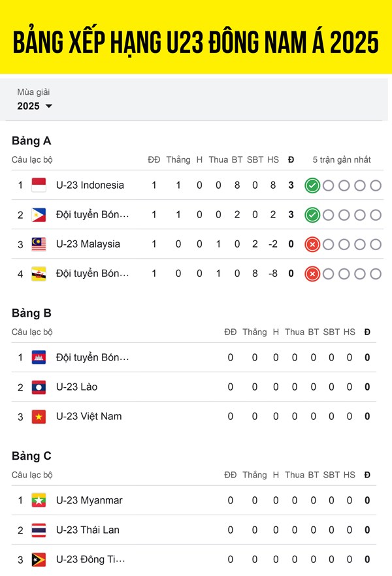Click the Cambodia flag icon in Bảng B
This screenshot has height=576, width=392.
pos(39,357)
